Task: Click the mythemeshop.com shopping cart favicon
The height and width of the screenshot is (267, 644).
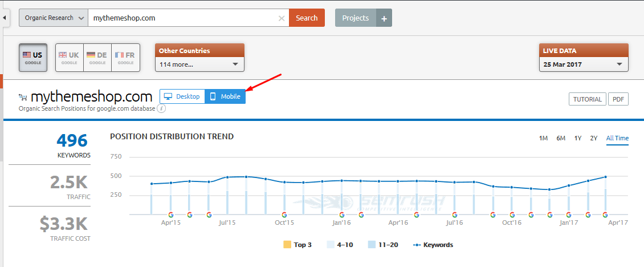Action: (23, 97)
